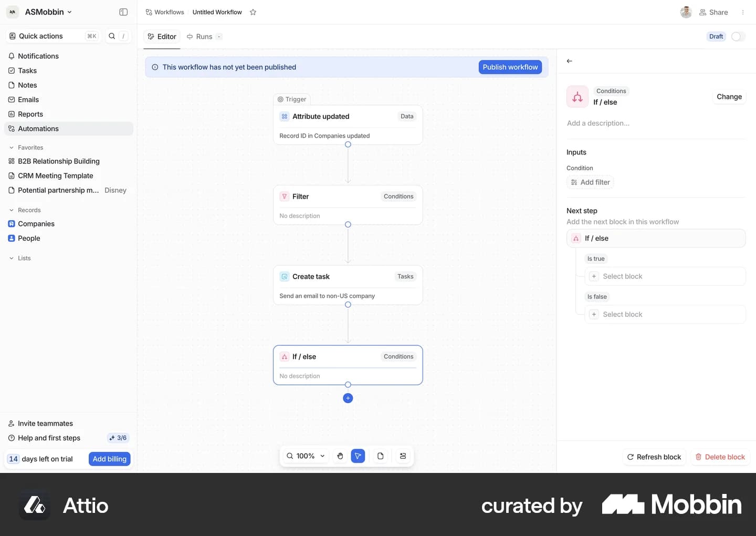Screen dimensions: 756x536
Task: Click the auto-layout icon in canvas toolbar
Action: pos(403,456)
